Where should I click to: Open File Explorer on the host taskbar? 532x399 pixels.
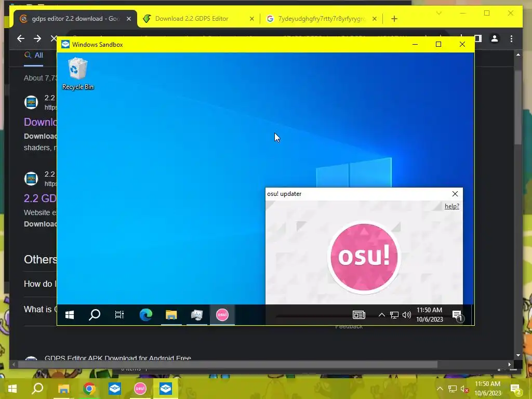pos(63,389)
